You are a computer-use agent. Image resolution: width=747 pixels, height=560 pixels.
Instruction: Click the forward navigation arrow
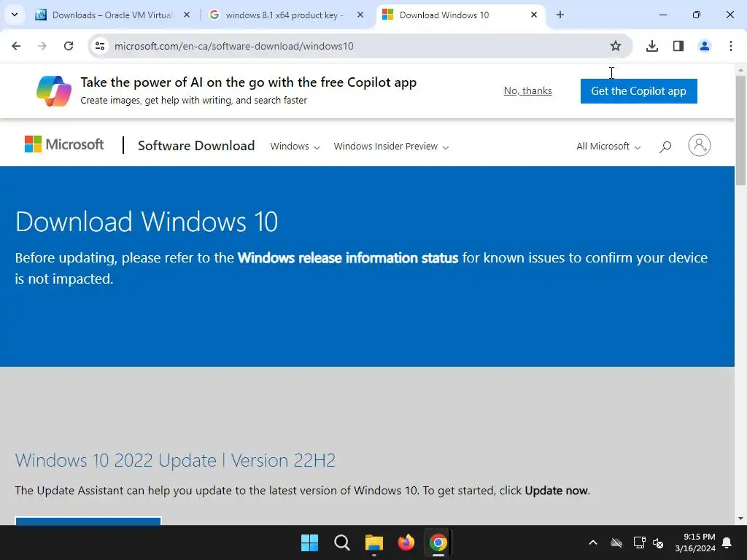pyautogui.click(x=42, y=46)
